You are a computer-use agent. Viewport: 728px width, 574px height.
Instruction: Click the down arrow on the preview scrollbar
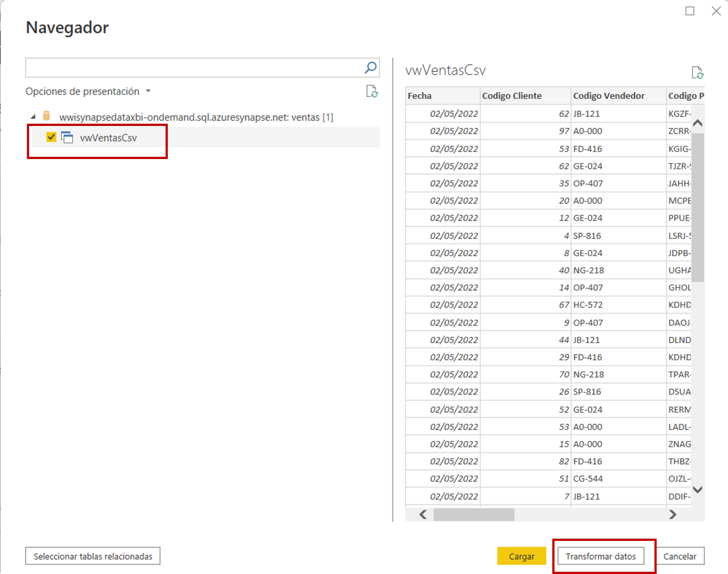point(697,490)
